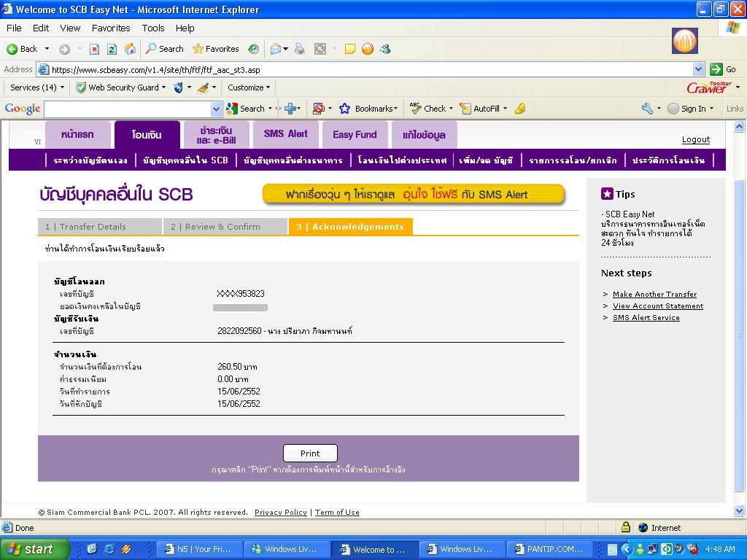Switch to the SMS Alert tab
The width and height of the screenshot is (747, 560).
point(286,135)
